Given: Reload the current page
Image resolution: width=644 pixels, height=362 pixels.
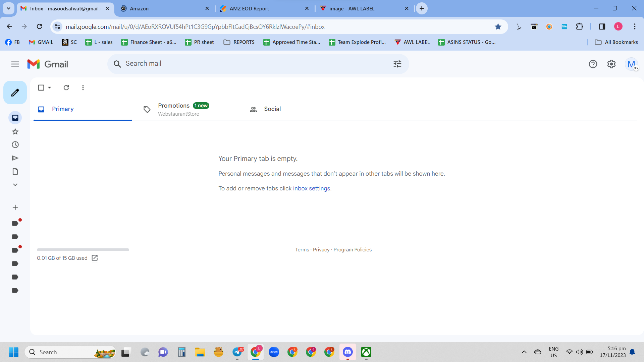Looking at the screenshot, I should point(40,26).
